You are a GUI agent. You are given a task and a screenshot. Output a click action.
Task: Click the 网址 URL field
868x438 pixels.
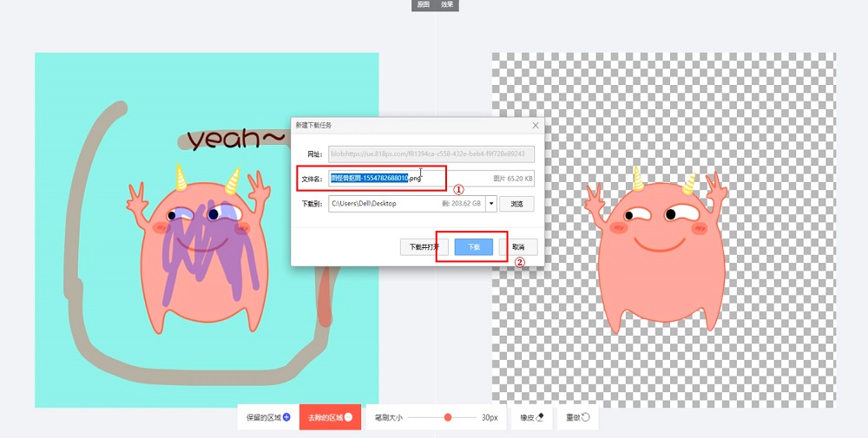[431, 154]
